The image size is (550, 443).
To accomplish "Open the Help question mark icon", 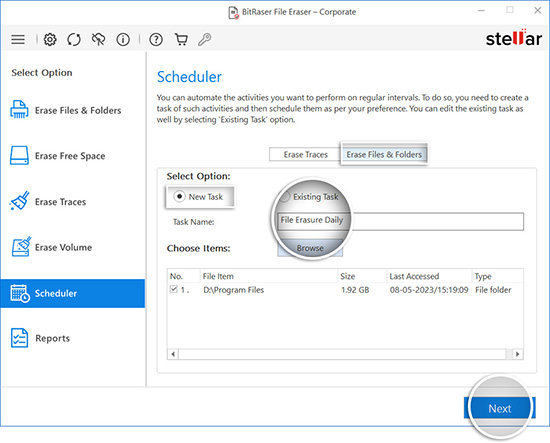I will point(156,39).
